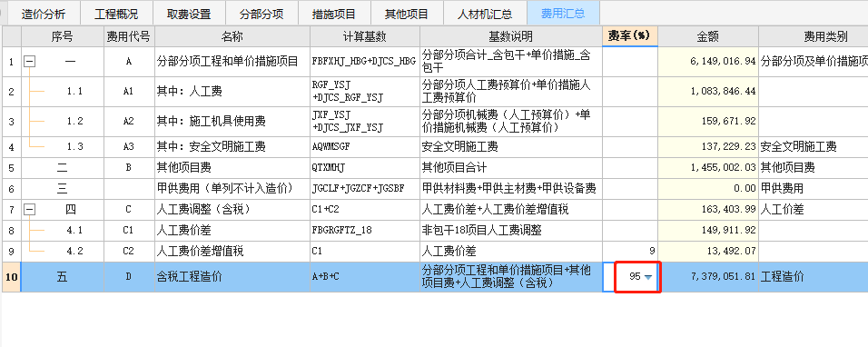Click the 名称 column header
Image resolution: width=868 pixels, height=347 pixels.
pyautogui.click(x=232, y=37)
